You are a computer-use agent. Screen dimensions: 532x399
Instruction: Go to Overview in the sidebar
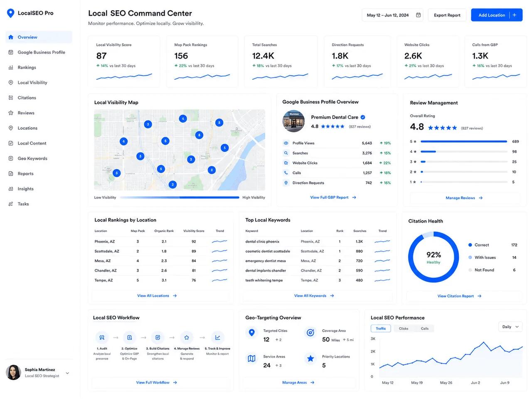pos(39,37)
